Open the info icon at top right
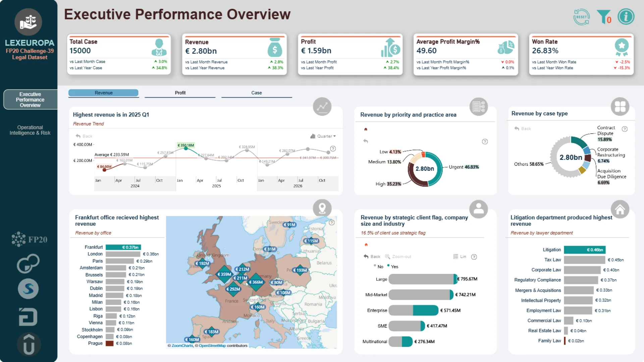The height and width of the screenshot is (362, 644). pyautogui.click(x=626, y=17)
